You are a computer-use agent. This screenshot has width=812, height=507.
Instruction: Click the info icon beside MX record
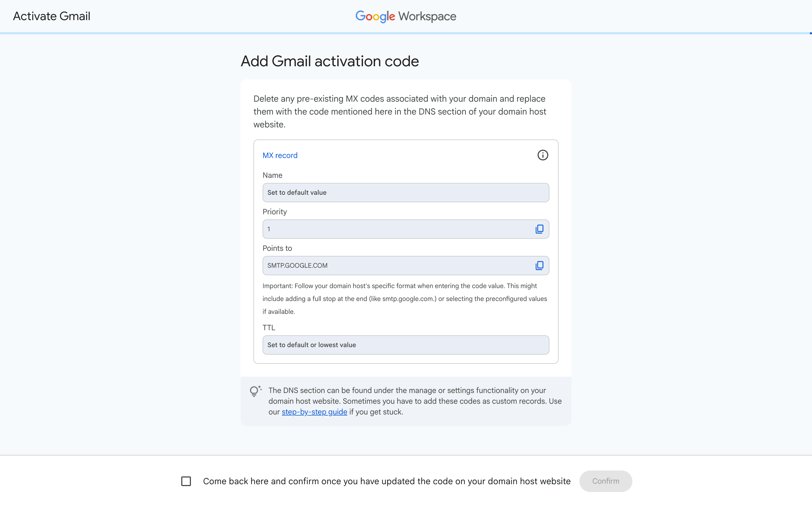[x=543, y=155]
